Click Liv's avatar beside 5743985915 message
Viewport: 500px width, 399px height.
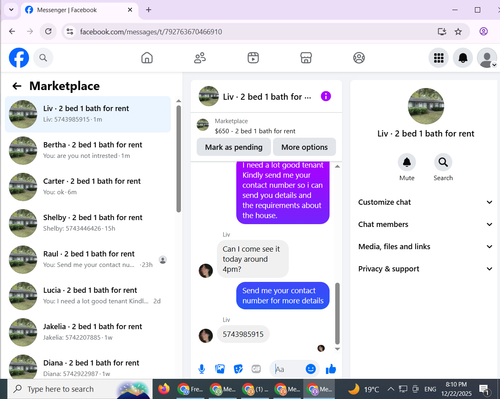tap(206, 336)
